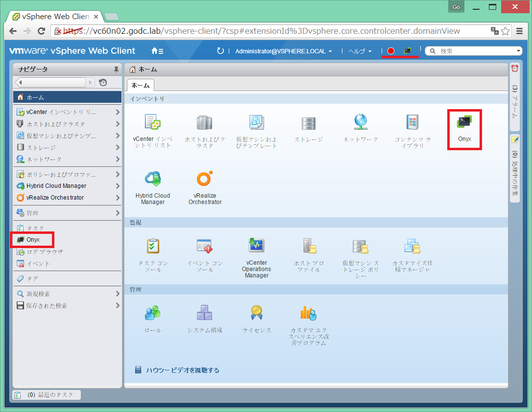Open Customer Experience Improvement Program icon
Image resolution: width=532 pixels, height=412 pixels.
(309, 313)
